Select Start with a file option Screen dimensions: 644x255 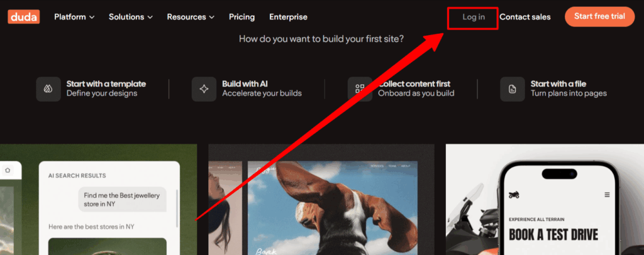coord(568,89)
